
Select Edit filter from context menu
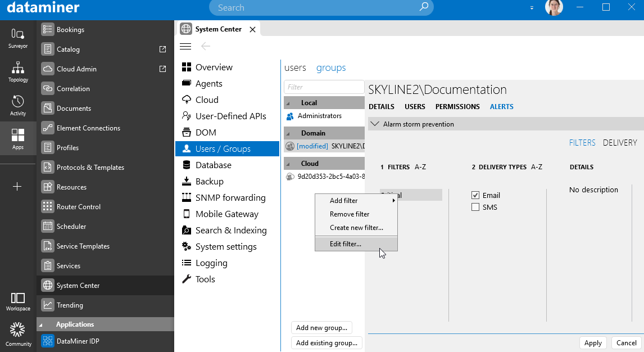coord(346,244)
